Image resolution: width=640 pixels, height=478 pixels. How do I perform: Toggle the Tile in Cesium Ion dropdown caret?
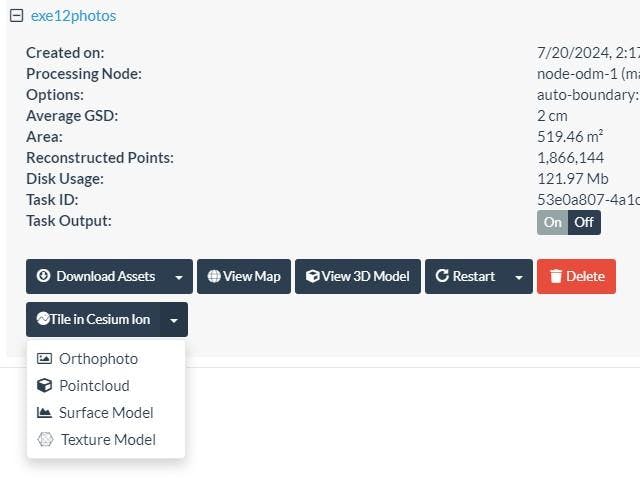(174, 320)
